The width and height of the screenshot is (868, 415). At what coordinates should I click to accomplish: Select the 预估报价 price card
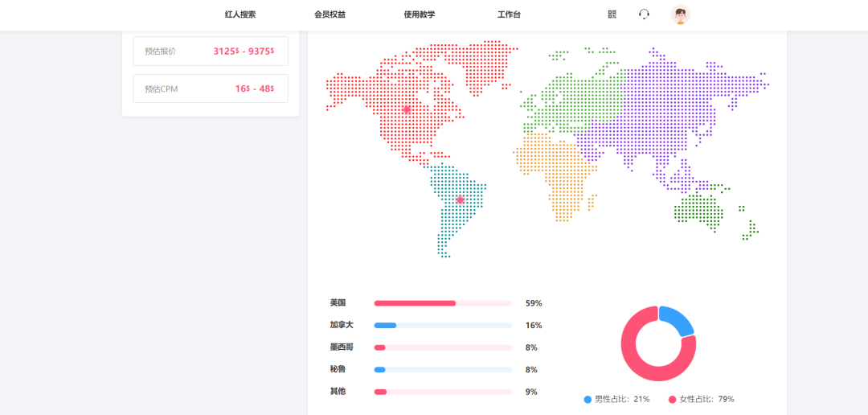(x=211, y=51)
